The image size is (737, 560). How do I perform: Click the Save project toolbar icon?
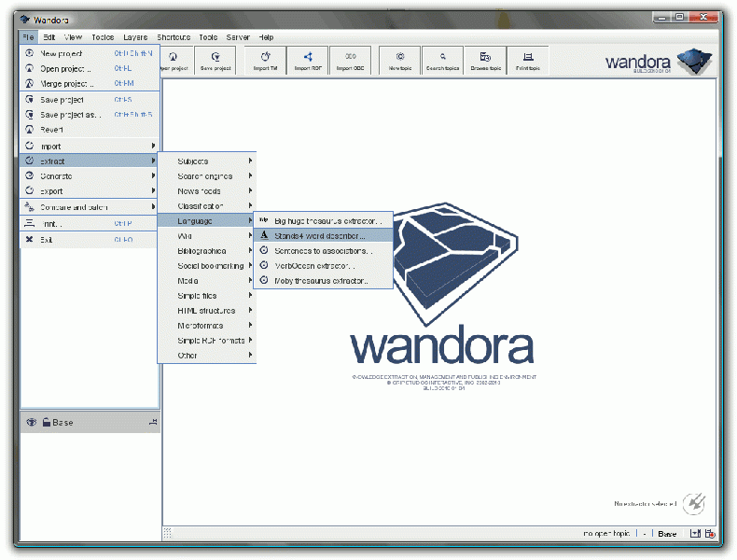(216, 60)
